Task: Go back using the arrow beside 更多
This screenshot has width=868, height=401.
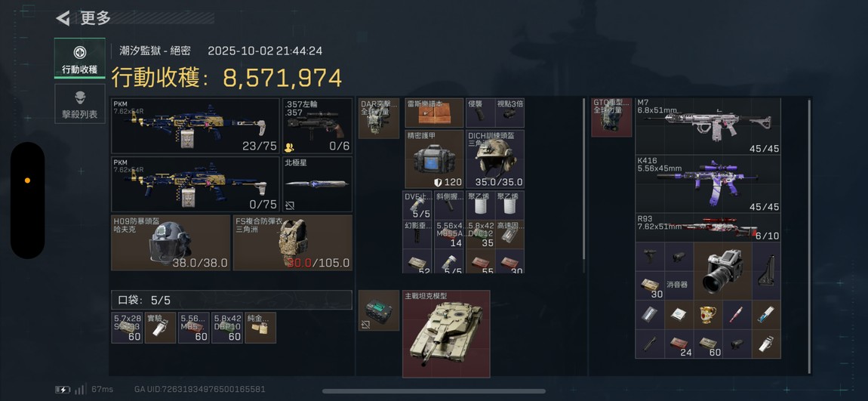Action: tap(63, 18)
